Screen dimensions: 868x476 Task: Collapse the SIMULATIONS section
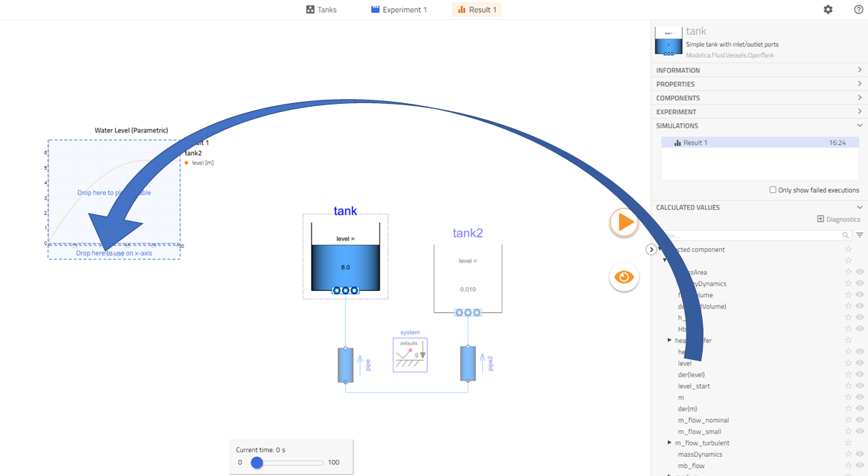tap(759, 126)
